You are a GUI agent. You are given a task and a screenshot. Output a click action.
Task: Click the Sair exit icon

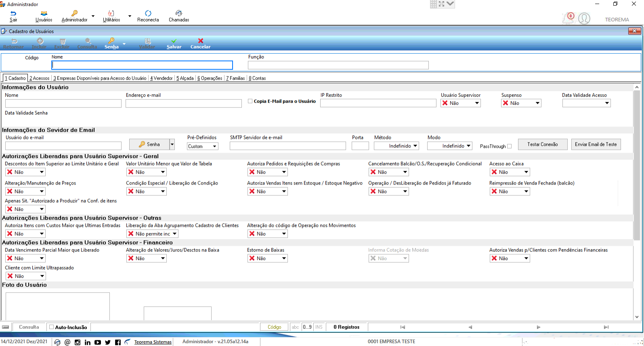coord(13,14)
